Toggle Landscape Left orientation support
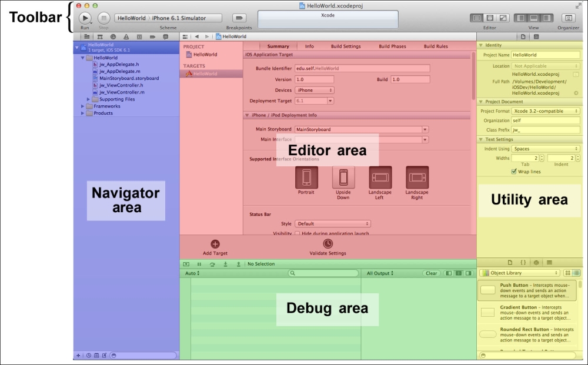Viewport: 588px width, 365px height. pos(380,178)
